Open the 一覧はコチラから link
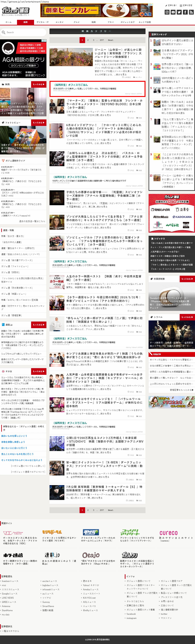195x644 pixels. click(x=11, y=631)
